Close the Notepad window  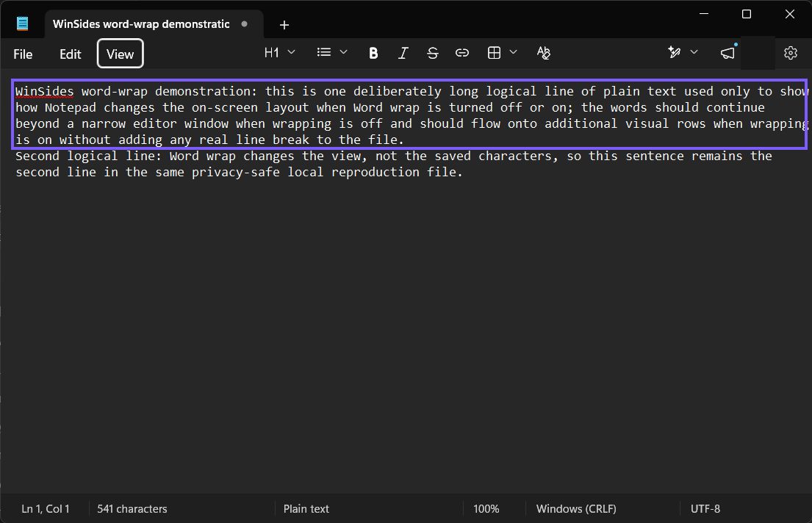click(x=789, y=14)
